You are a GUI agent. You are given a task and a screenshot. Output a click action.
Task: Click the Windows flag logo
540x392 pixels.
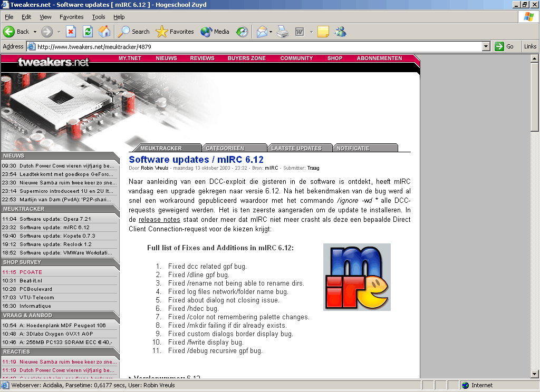[x=528, y=17]
